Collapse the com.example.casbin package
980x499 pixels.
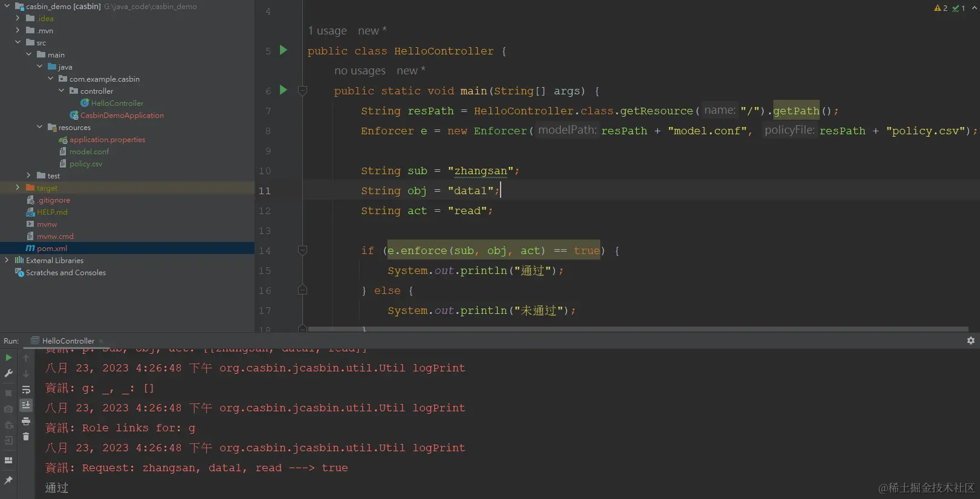tap(50, 79)
